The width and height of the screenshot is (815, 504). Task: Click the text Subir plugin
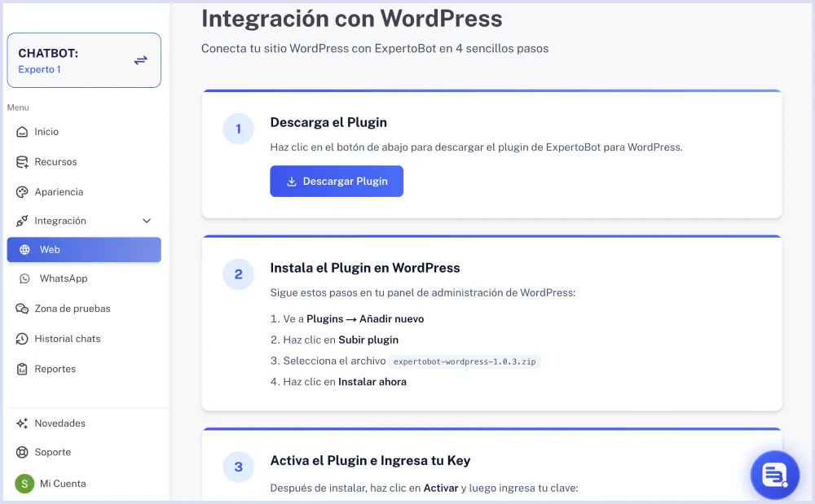coord(368,340)
